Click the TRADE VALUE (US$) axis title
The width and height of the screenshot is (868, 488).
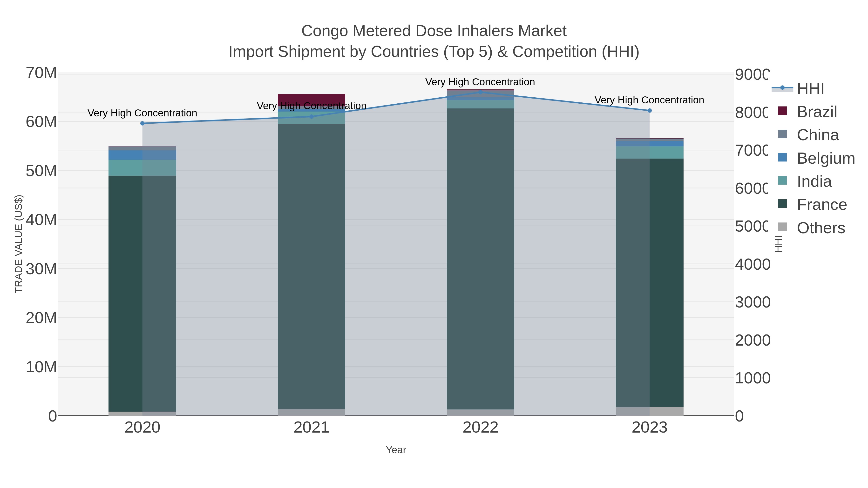(19, 244)
